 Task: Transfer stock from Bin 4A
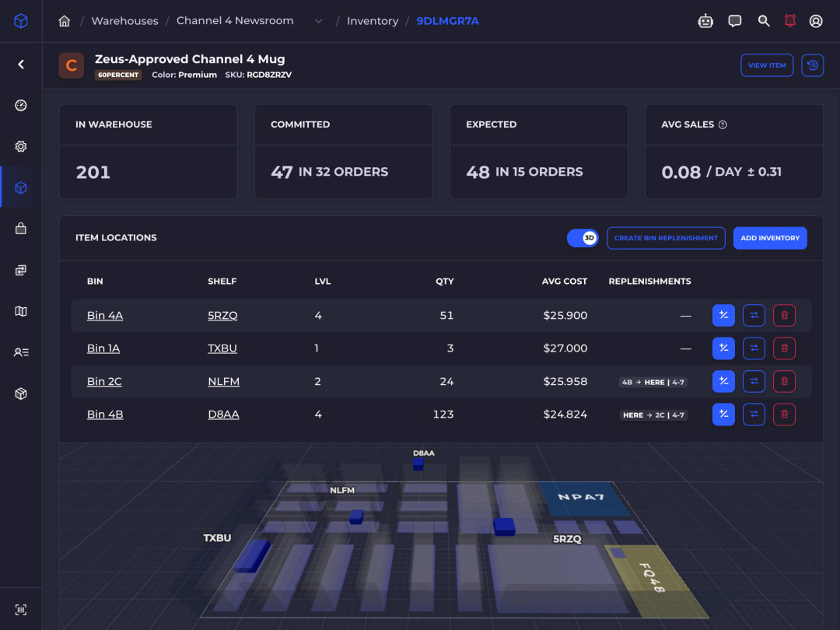pyautogui.click(x=754, y=316)
